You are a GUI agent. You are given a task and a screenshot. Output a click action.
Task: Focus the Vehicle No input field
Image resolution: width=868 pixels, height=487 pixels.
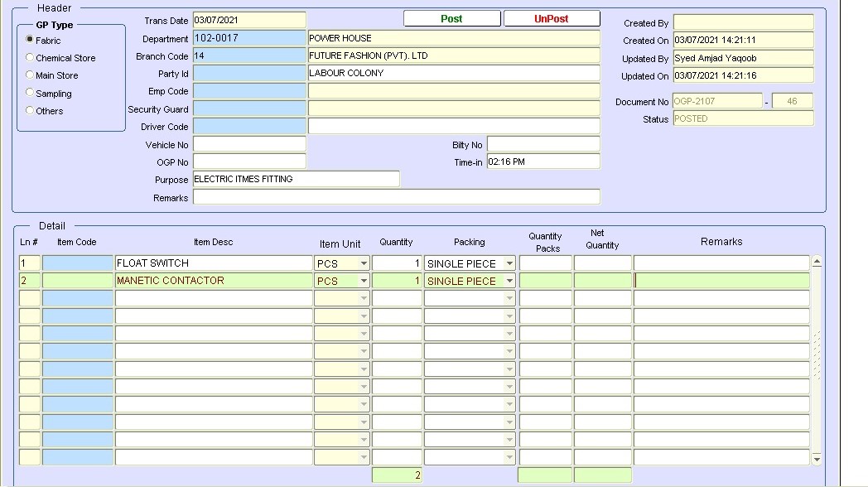point(248,144)
